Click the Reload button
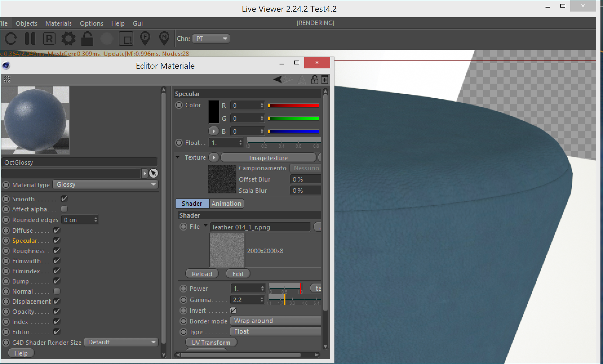 (202, 274)
